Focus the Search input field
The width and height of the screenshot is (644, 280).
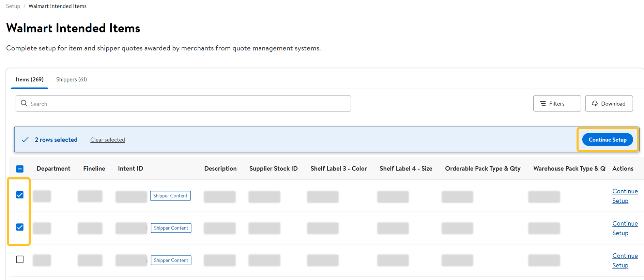coord(183,103)
